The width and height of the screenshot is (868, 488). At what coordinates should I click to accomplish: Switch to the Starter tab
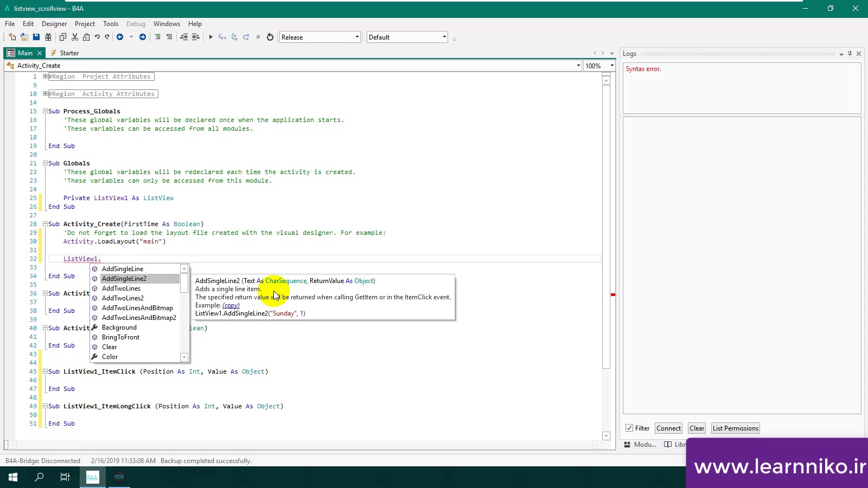pyautogui.click(x=69, y=53)
